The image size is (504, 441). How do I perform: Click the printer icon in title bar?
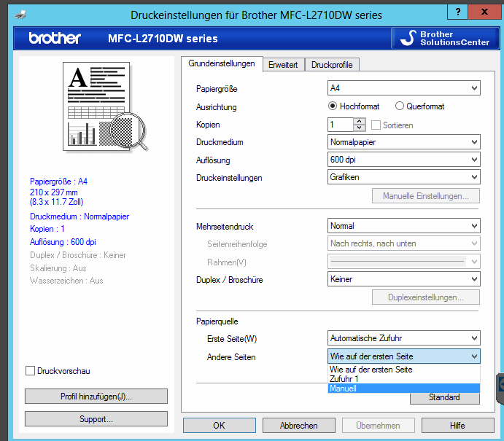tap(20, 15)
